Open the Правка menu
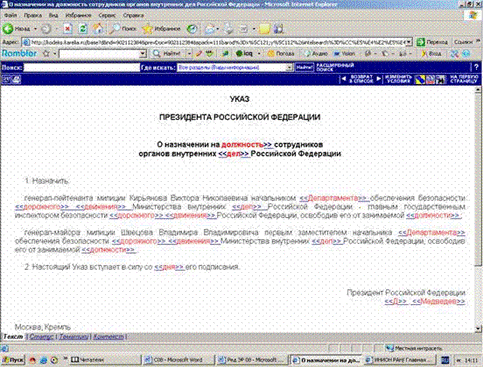Screen dimensions: 483x367 pos(33,15)
